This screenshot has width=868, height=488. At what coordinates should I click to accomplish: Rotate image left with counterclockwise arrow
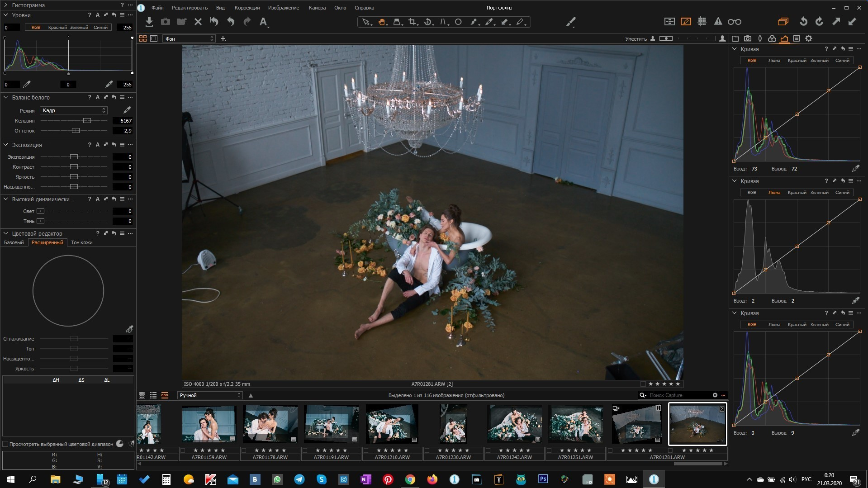(x=803, y=22)
